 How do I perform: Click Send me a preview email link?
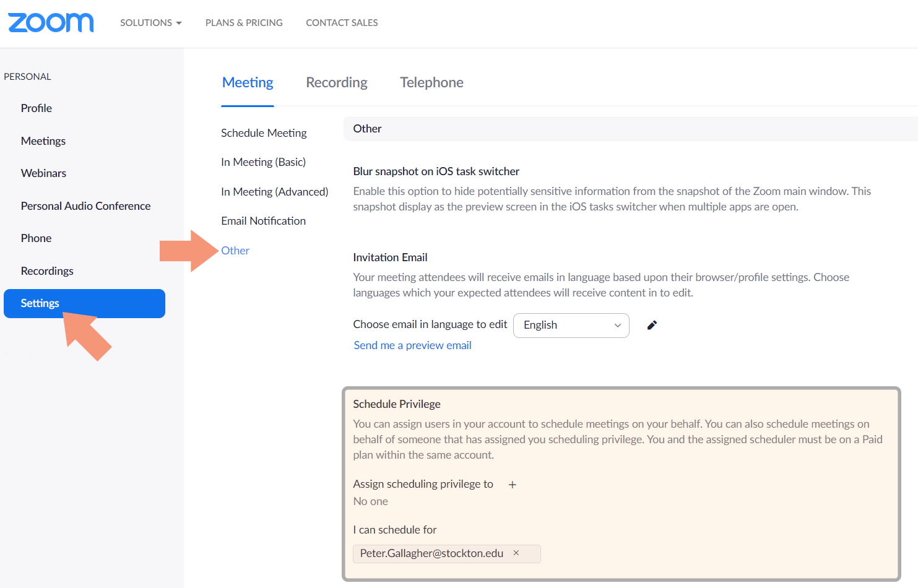413,345
